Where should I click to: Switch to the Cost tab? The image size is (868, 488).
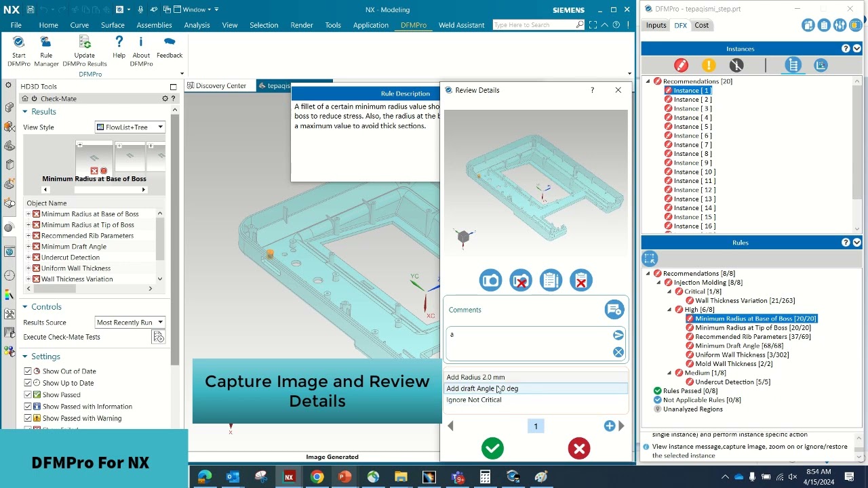click(x=701, y=25)
